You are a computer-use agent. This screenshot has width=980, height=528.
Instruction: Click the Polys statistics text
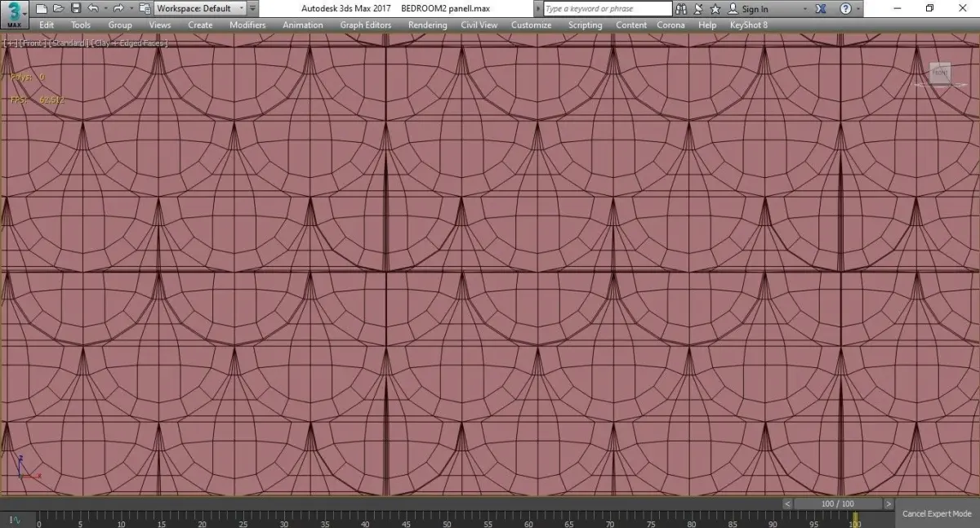coord(28,77)
